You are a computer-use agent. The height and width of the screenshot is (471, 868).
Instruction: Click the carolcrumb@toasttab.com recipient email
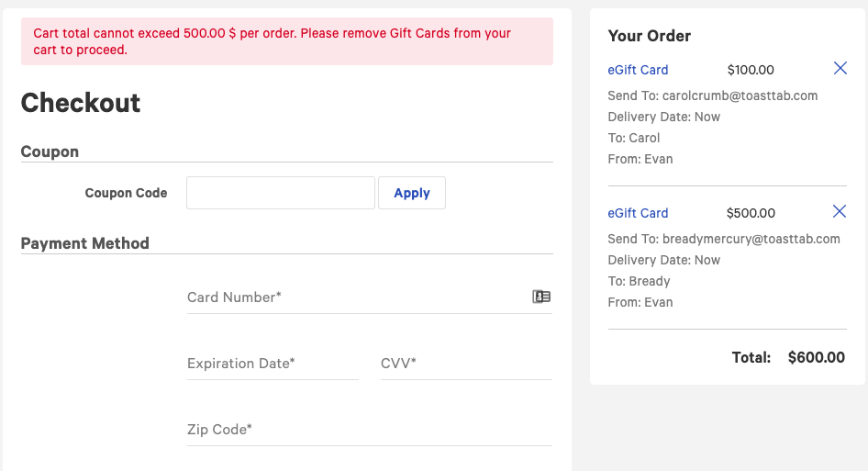[x=740, y=95]
